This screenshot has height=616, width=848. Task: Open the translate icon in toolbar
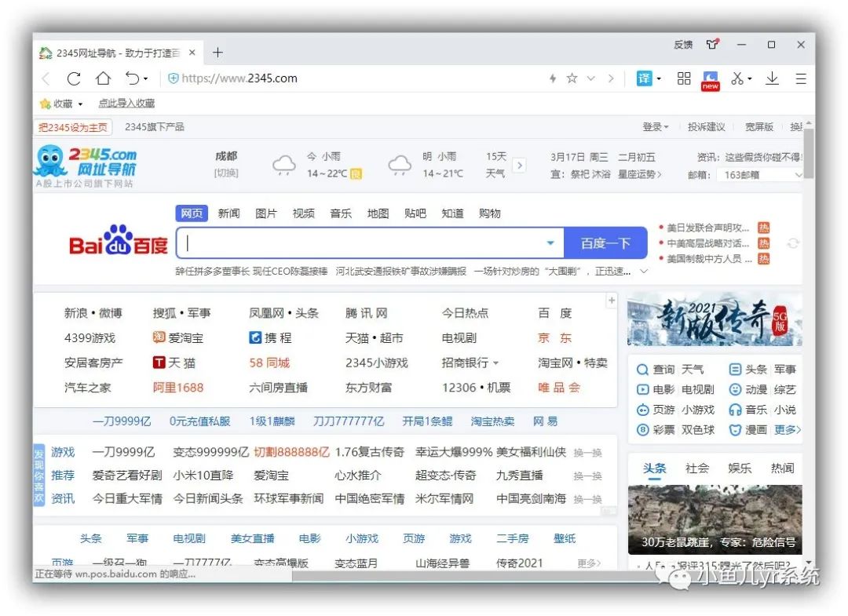tap(644, 78)
